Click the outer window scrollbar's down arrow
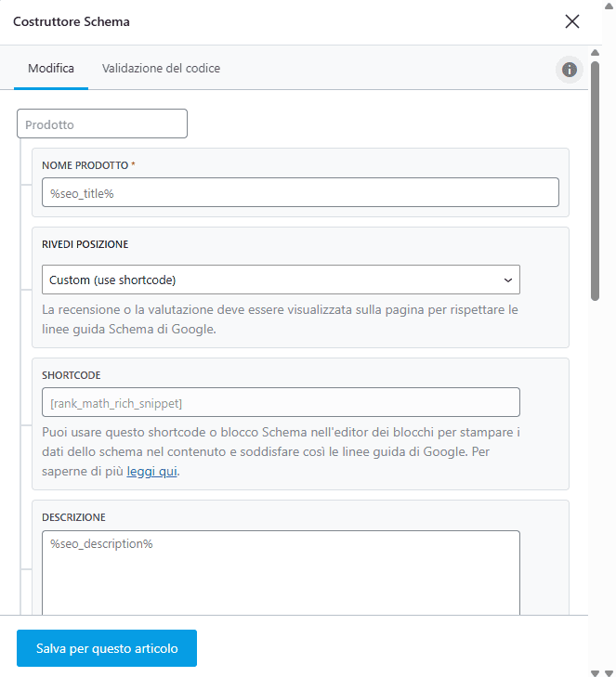This screenshot has height=677, width=616. point(608,671)
